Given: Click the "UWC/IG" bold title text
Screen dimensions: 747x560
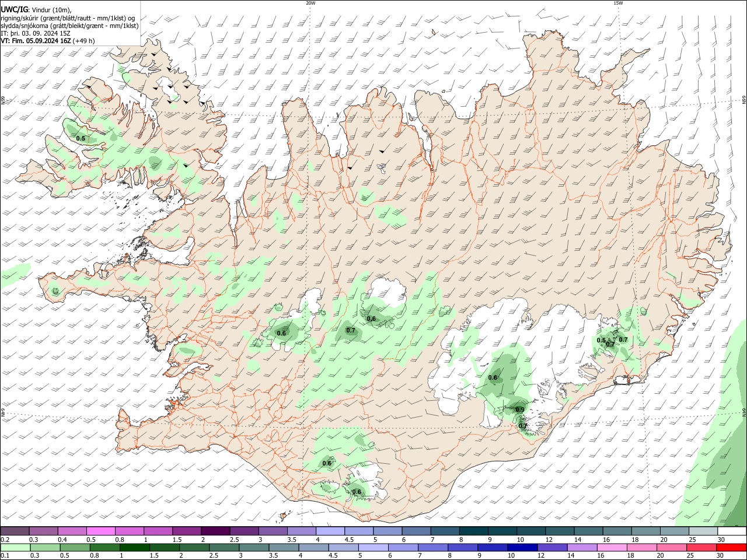Looking at the screenshot, I should click(x=14, y=9).
